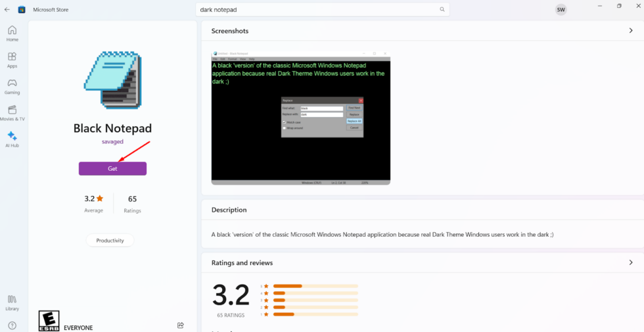The height and width of the screenshot is (332, 644).
Task: Click the Description heading
Action: pos(229,210)
